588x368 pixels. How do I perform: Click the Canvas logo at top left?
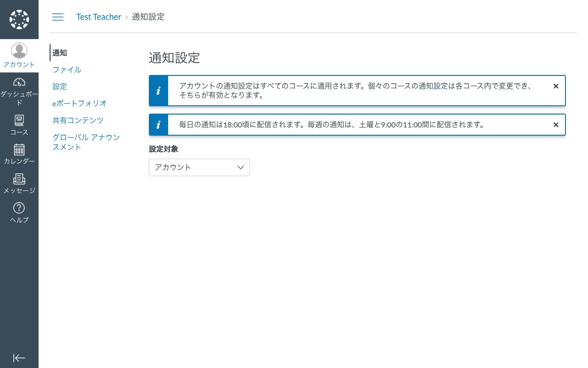pyautogui.click(x=19, y=19)
